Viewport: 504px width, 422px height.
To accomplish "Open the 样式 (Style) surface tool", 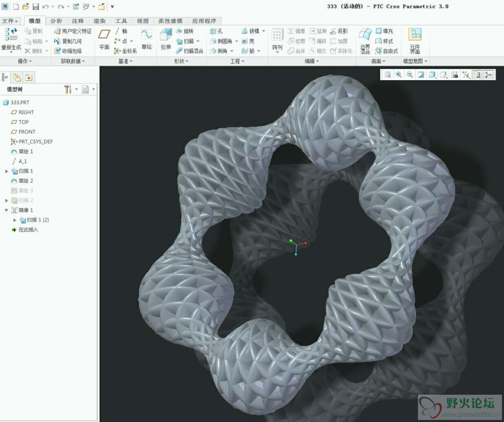I will pos(384,41).
